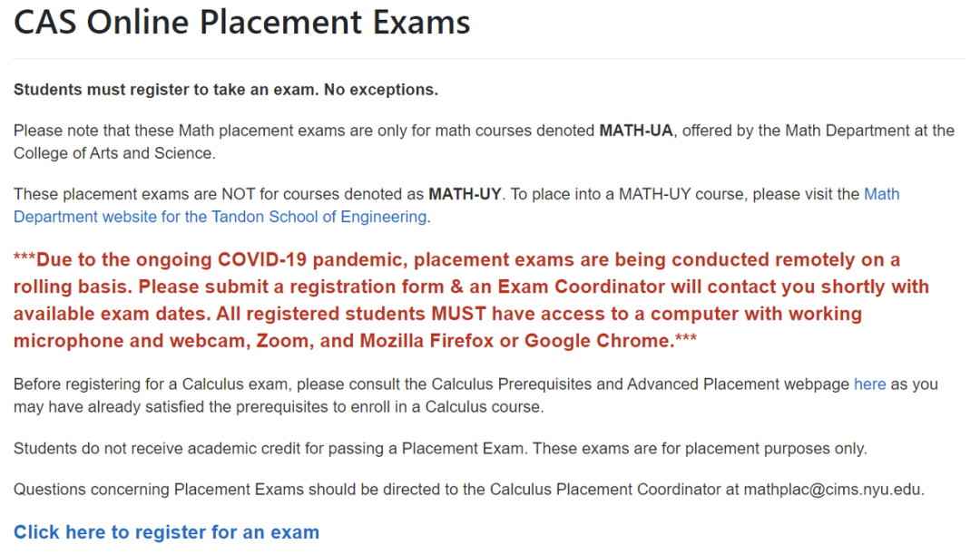The width and height of the screenshot is (980, 554).
Task: Click the blue 'Math' link after 'visit the'
Action: 881,194
